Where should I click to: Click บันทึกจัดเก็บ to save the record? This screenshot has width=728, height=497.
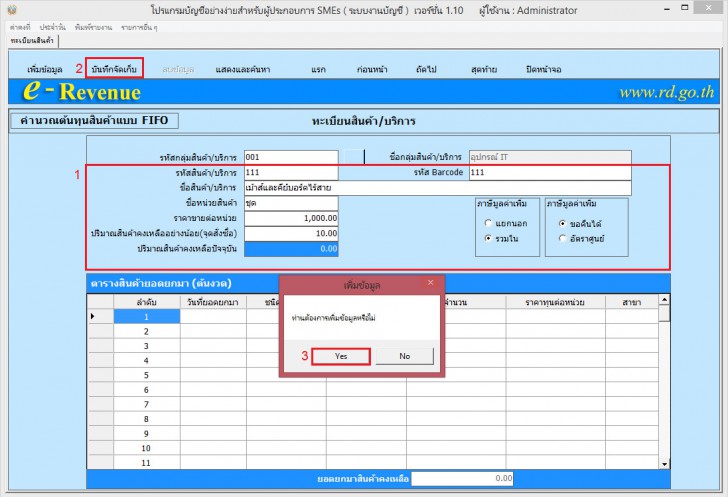point(114,69)
